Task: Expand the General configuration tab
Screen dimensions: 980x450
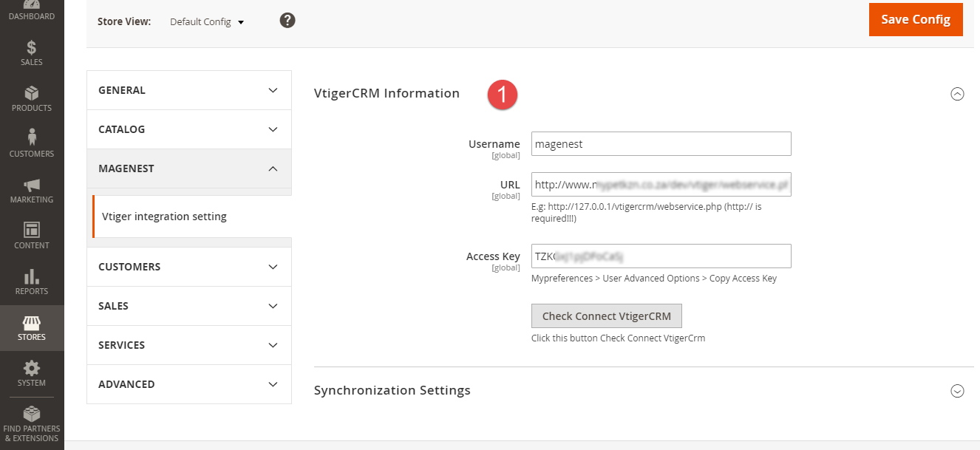Action: click(x=189, y=90)
